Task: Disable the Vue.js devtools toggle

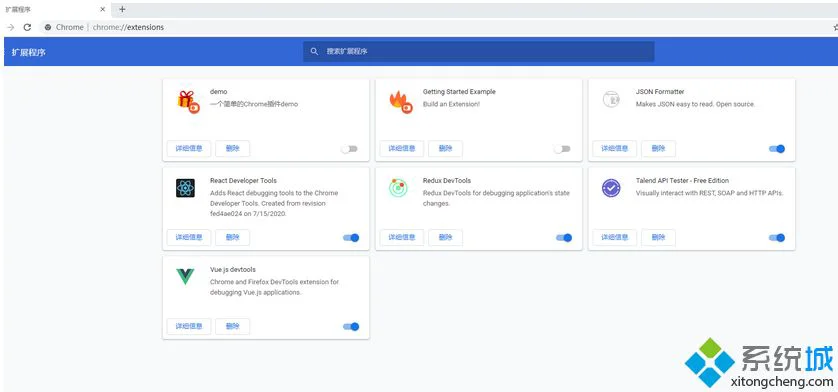Action: 351,327
